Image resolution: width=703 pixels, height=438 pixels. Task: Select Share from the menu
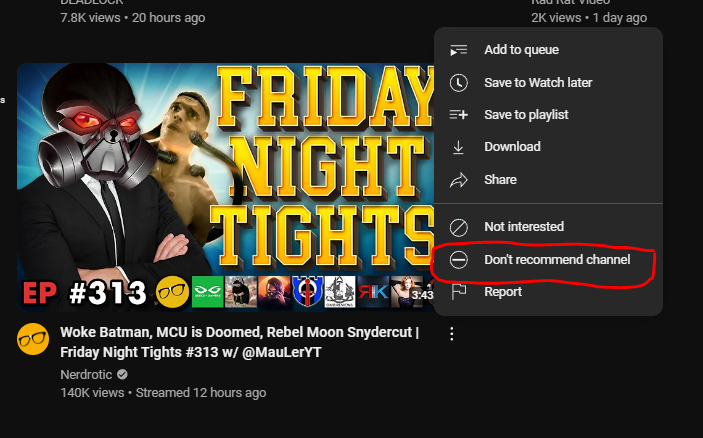pos(548,180)
